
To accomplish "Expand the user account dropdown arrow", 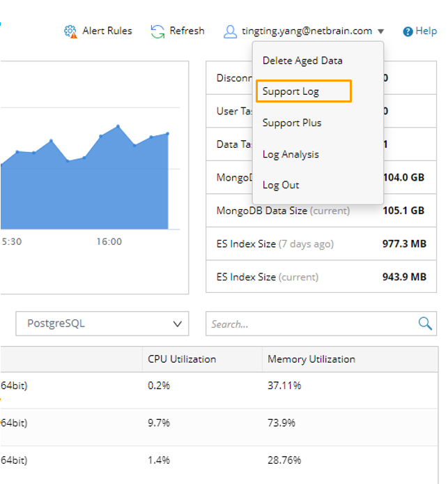I will click(380, 31).
